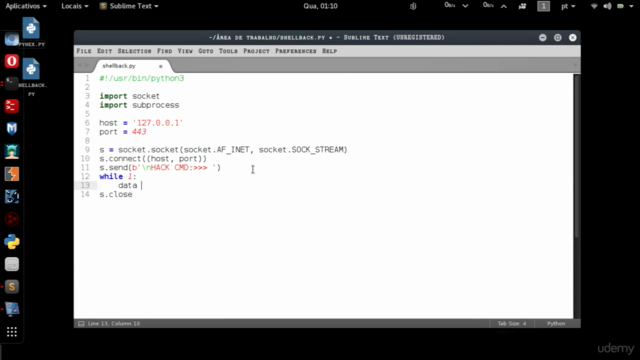
Task: Open the Edit menu
Action: click(104, 51)
